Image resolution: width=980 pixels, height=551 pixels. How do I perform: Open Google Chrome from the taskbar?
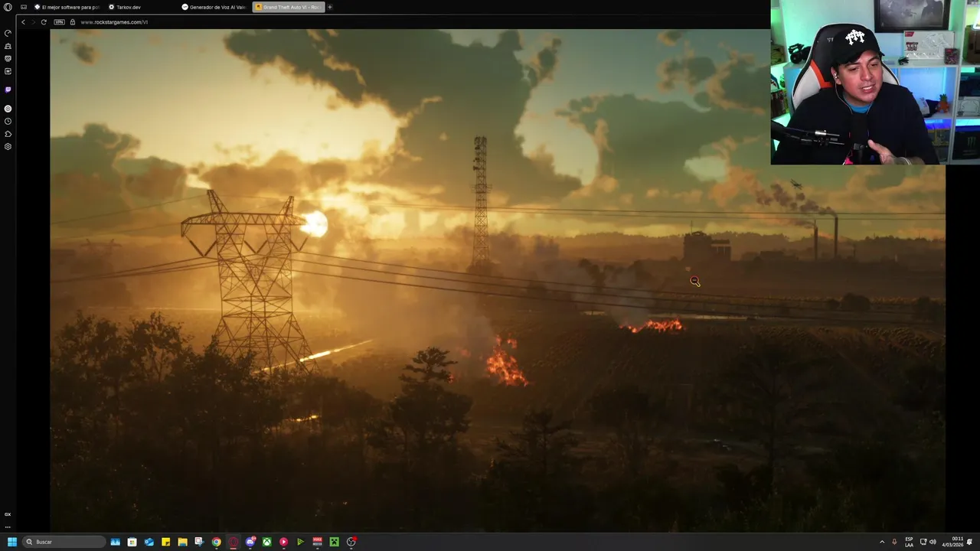(216, 542)
